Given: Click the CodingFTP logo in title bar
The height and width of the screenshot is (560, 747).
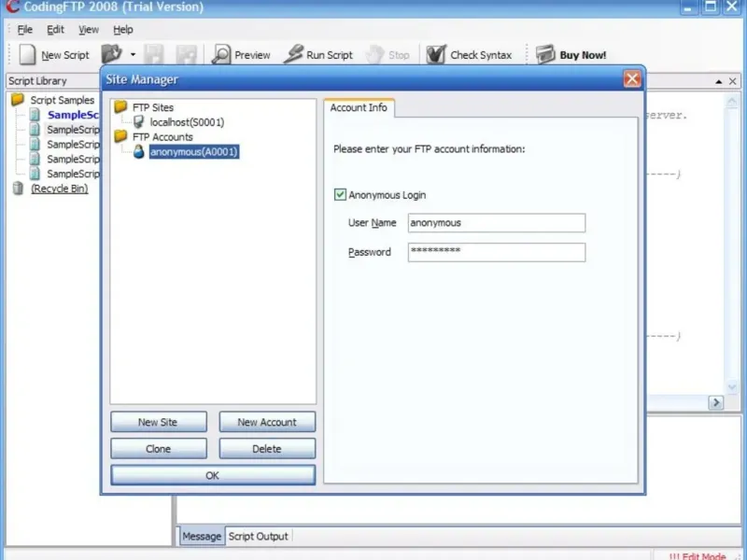Looking at the screenshot, I should click(12, 7).
